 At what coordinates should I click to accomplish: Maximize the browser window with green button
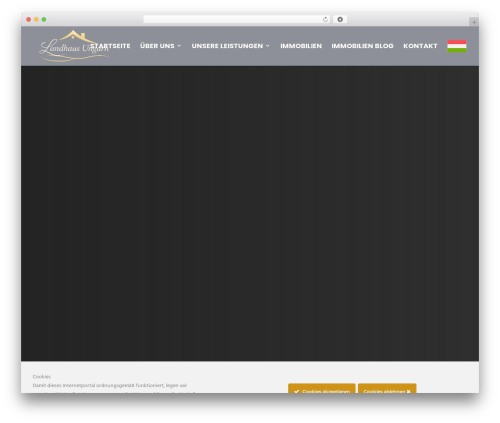pyautogui.click(x=44, y=19)
